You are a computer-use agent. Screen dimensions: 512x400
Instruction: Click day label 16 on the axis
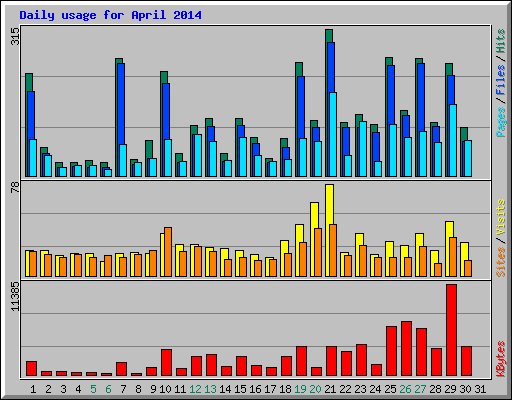(x=255, y=389)
